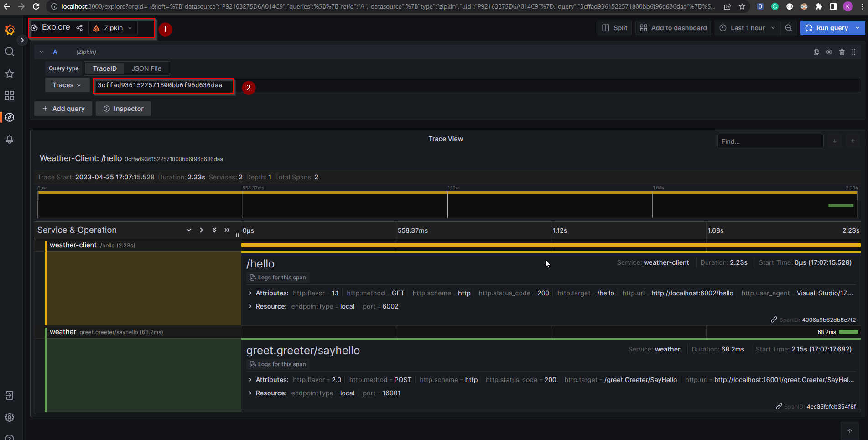The image size is (868, 440).
Task: Open the Grafana home logo
Action: [10, 30]
